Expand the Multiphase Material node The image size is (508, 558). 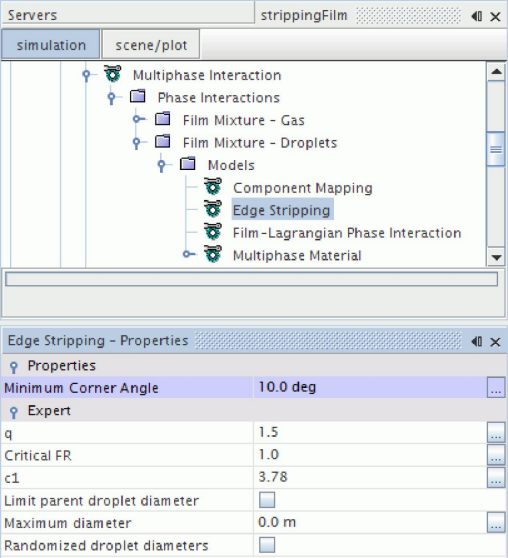point(189,254)
